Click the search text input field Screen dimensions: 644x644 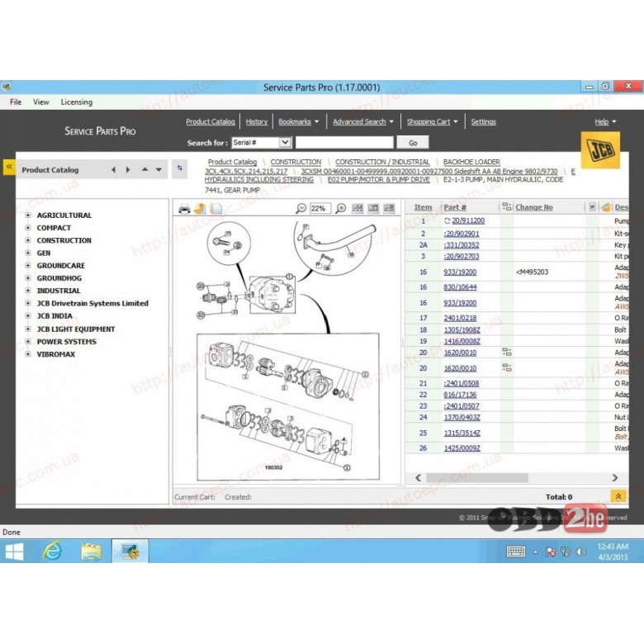click(344, 143)
